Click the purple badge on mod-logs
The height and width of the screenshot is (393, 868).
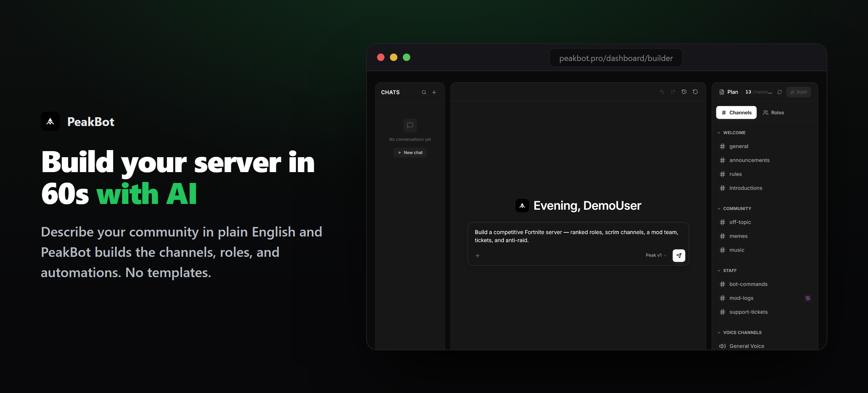pos(808,298)
